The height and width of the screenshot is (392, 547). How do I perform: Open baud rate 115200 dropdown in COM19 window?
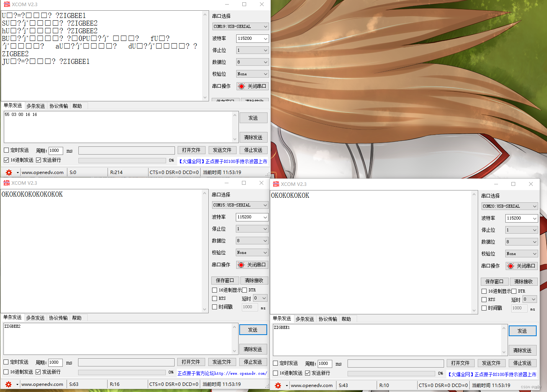click(253, 39)
